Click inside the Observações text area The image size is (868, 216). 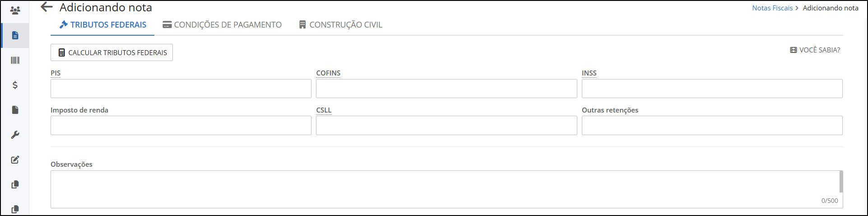445,189
